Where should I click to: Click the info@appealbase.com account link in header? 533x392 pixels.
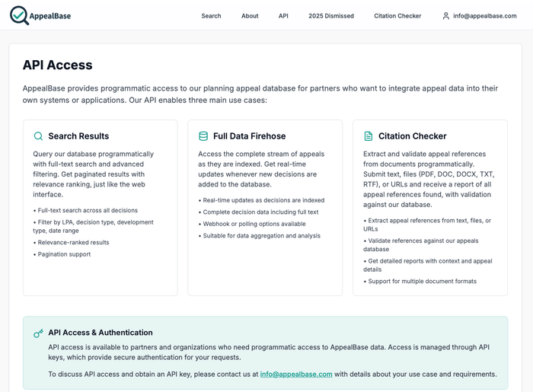pos(484,16)
